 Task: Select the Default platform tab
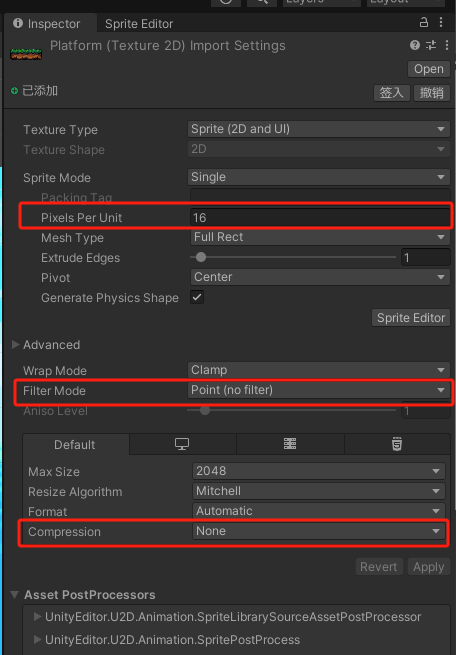(75, 444)
